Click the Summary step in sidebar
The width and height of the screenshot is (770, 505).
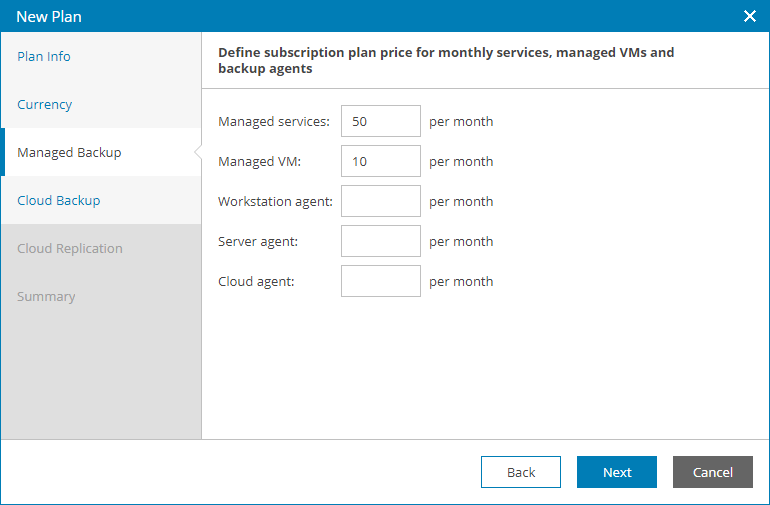click(46, 297)
